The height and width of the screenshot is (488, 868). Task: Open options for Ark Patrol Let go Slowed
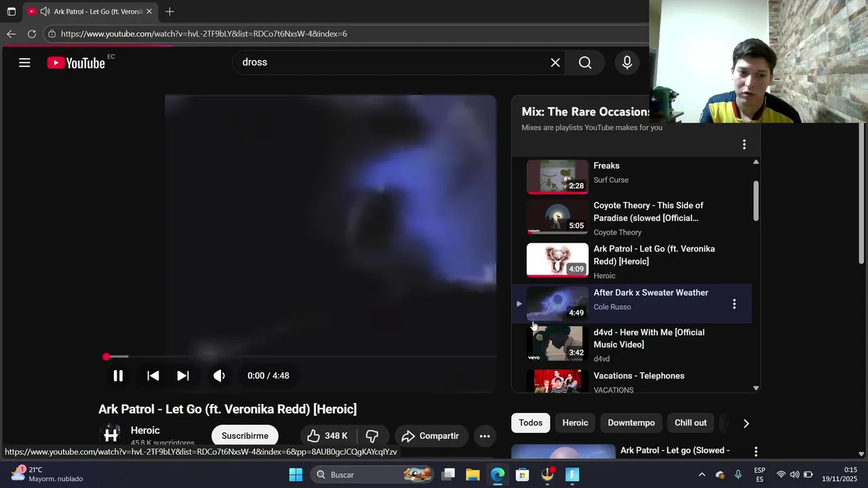coord(755,451)
